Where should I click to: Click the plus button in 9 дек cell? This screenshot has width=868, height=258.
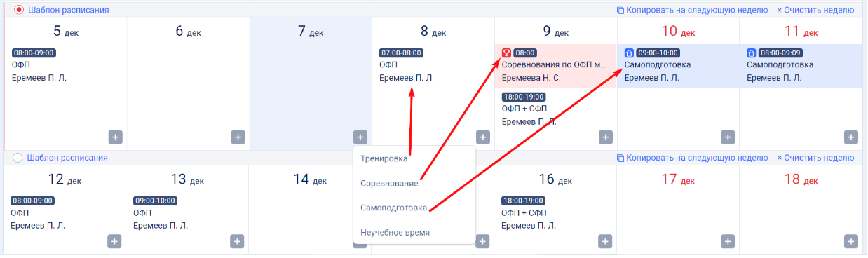[606, 137]
